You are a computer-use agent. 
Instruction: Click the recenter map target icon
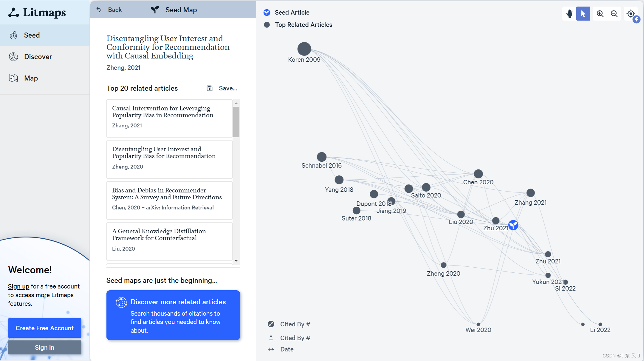pyautogui.click(x=630, y=14)
